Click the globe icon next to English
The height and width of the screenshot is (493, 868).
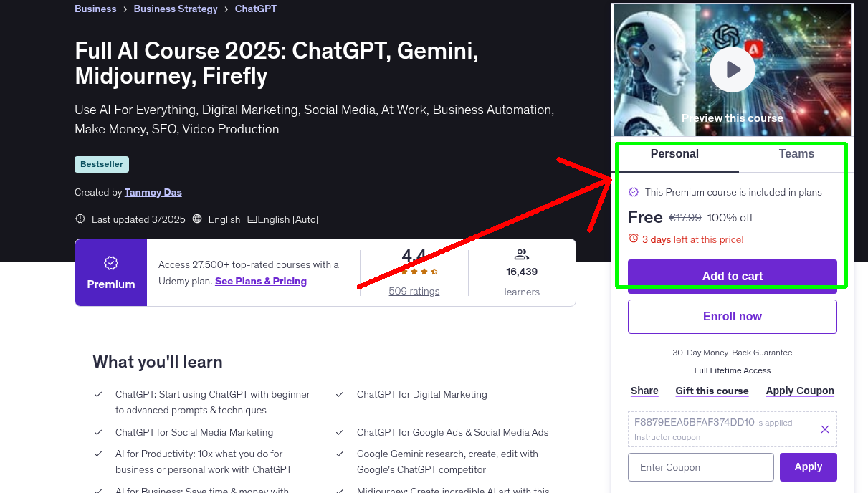[197, 219]
